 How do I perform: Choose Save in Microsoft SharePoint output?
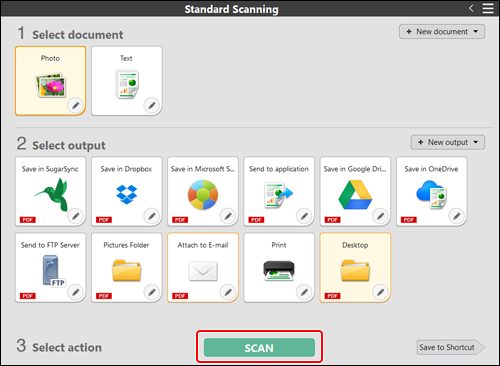[x=203, y=191]
